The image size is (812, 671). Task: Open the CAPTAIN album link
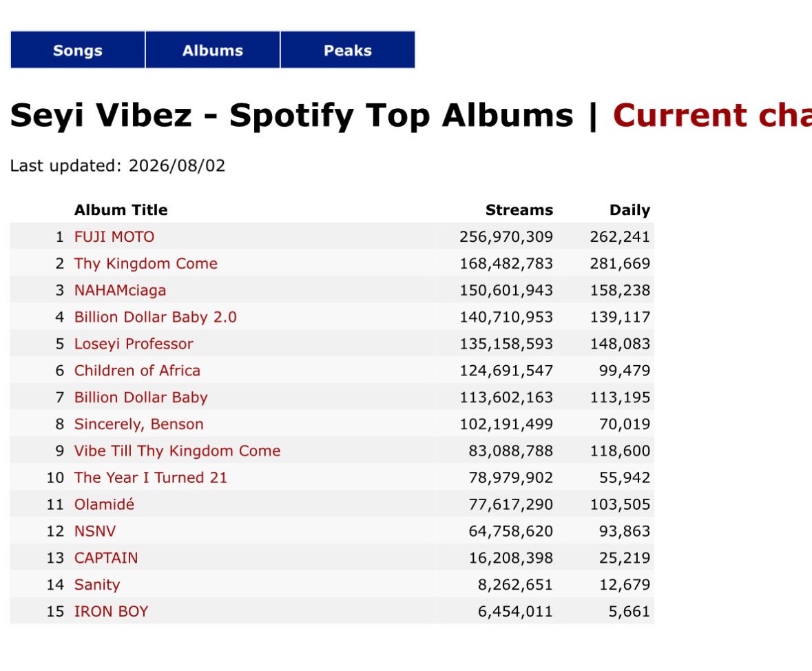(x=106, y=558)
